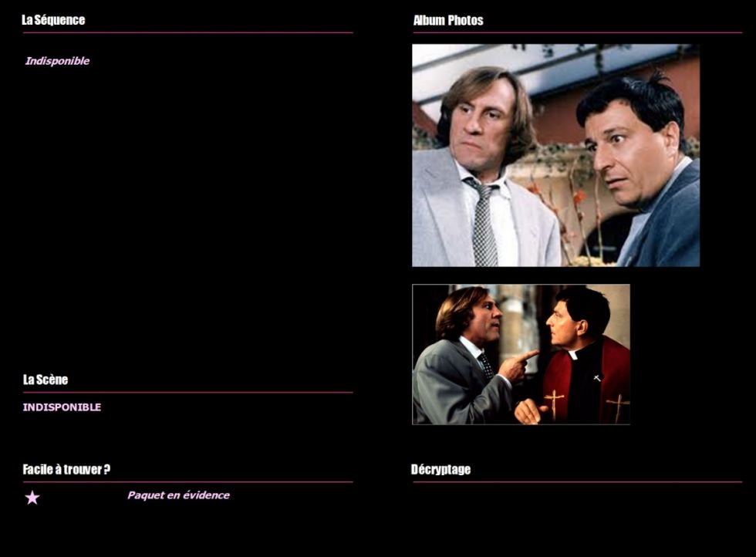Click the INDISPONIBLE text under La Scène
Viewport: 756px width, 557px height.
click(62, 407)
